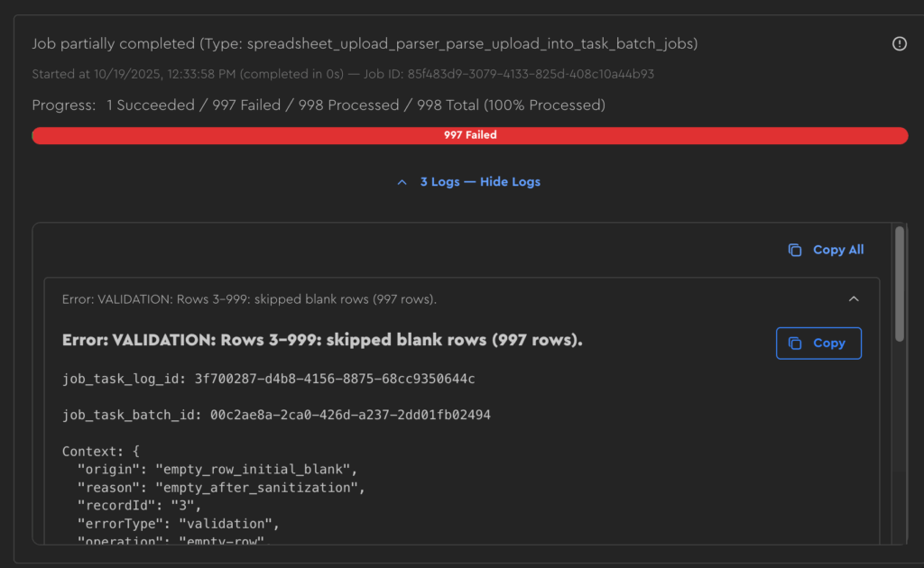Click the bold Error: VALIDATION heading
Image resolution: width=924 pixels, height=568 pixels.
coord(322,341)
